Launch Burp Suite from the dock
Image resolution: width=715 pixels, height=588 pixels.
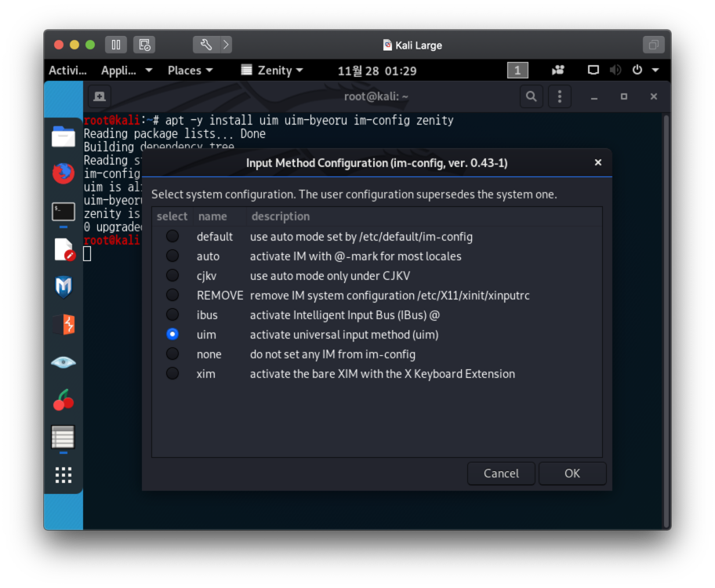(64, 325)
